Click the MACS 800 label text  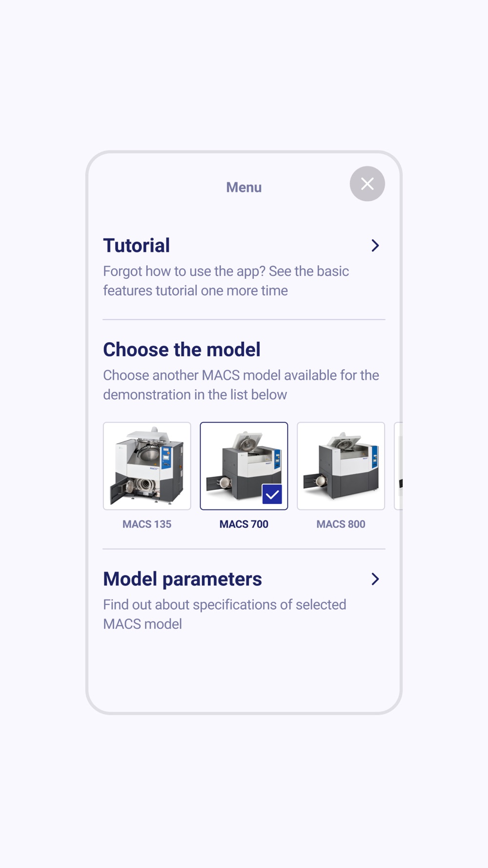(x=341, y=524)
